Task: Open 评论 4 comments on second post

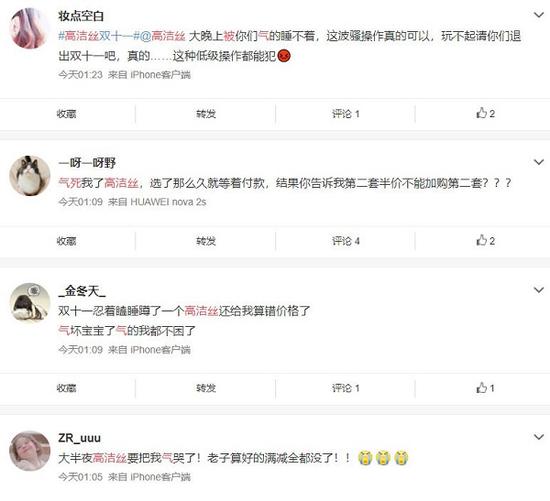Action: [346, 241]
